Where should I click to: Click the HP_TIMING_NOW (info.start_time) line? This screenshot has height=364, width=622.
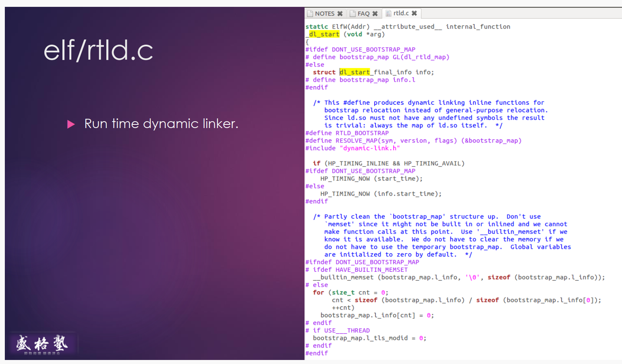click(x=381, y=194)
